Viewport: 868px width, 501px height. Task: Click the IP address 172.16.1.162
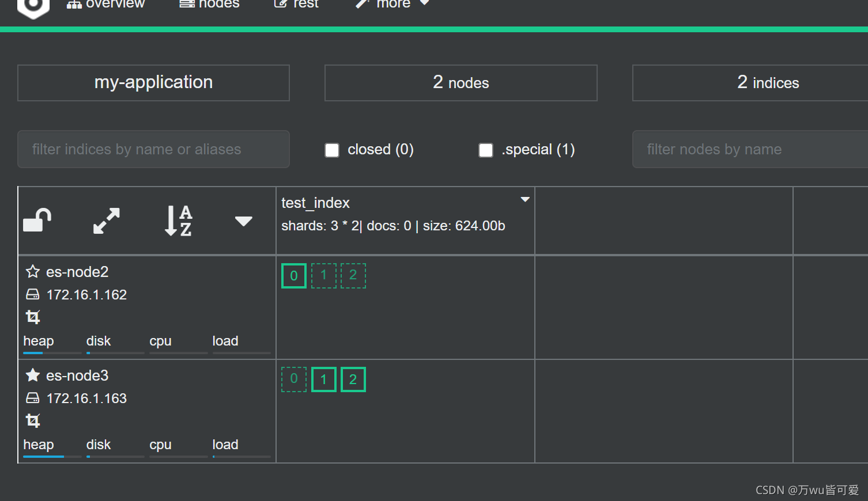(x=86, y=295)
